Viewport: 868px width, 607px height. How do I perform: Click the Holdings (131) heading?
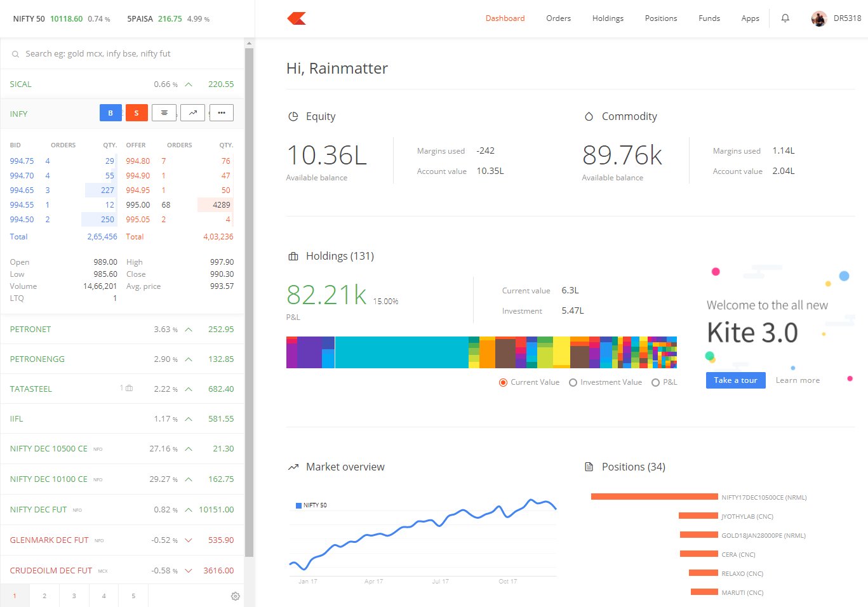point(340,257)
